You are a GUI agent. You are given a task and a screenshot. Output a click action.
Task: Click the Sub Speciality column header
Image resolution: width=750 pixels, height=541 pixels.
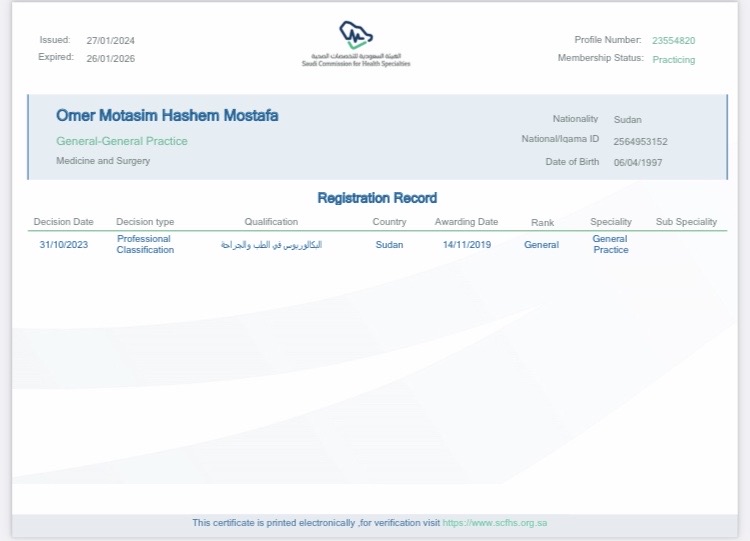click(686, 222)
